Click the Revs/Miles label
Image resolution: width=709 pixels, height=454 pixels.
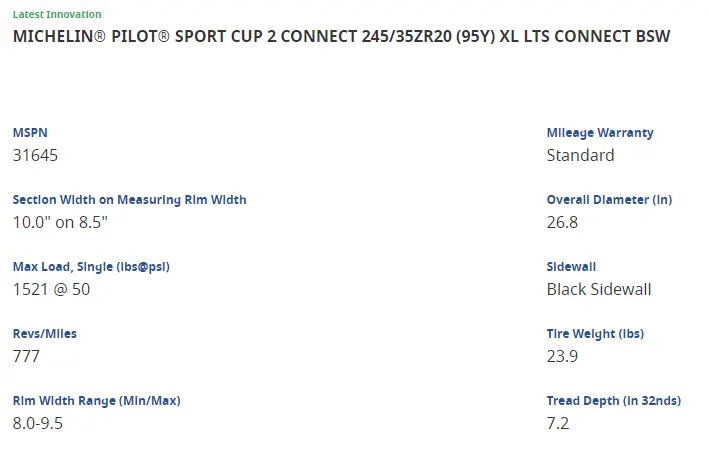44,334
